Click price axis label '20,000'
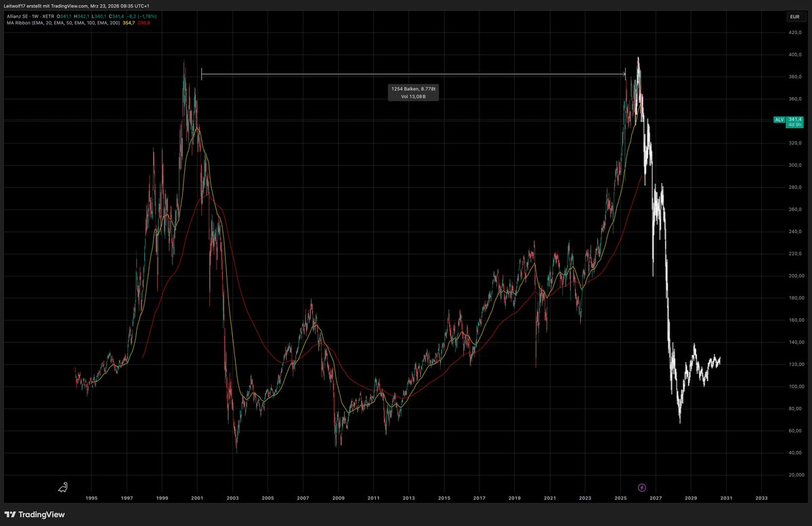This screenshot has height=526, width=812. coord(796,474)
